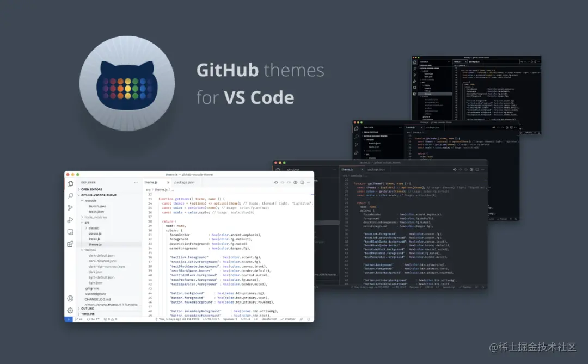Collapse themes folder in light window
Viewport: 588px width, 364px height.
[89, 250]
